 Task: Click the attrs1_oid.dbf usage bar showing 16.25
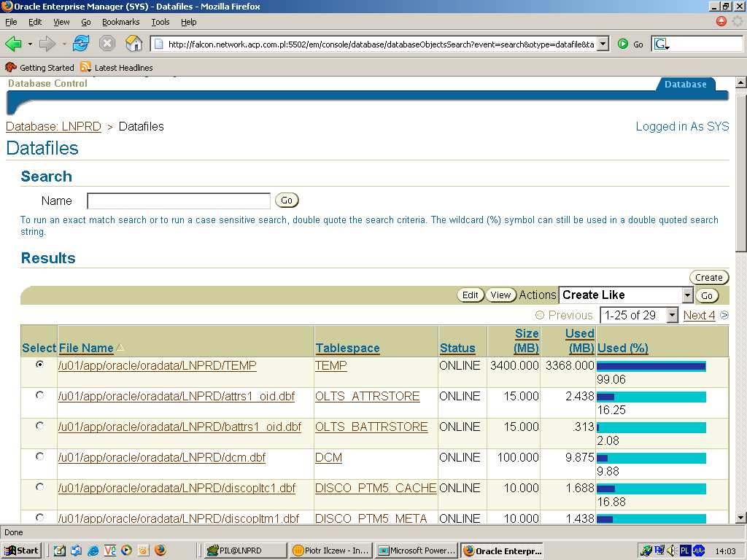[x=651, y=397]
